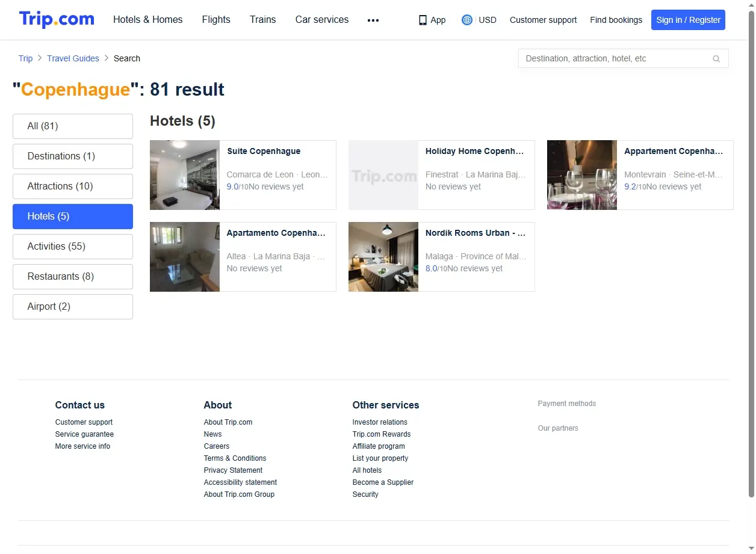Screen dimensions: 756x554
Task: Select Hotels (5) filter
Action: (73, 217)
